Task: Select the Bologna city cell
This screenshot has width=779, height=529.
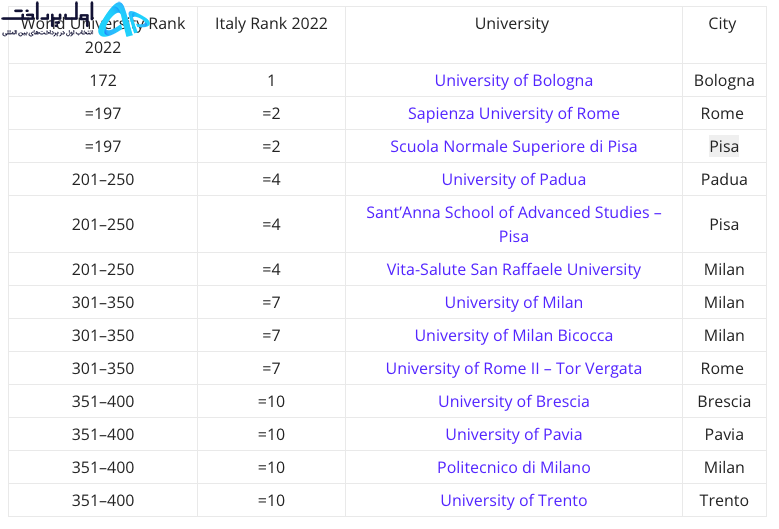Action: (724, 80)
